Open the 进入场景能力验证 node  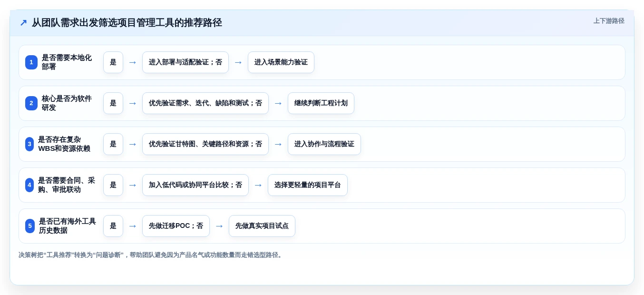[281, 62]
